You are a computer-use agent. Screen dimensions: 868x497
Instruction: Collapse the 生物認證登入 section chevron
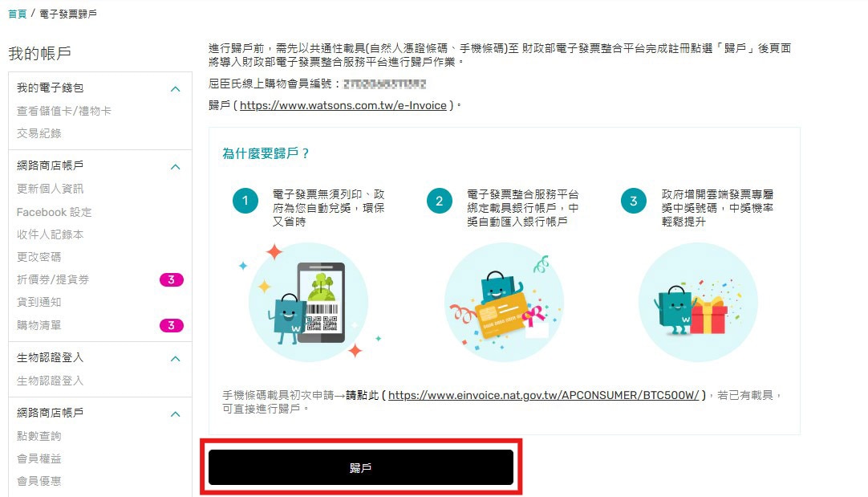click(x=176, y=358)
